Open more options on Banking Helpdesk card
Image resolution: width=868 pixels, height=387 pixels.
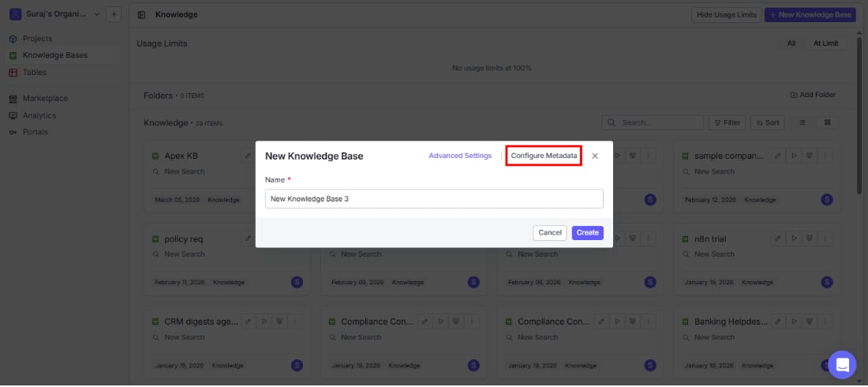click(x=825, y=321)
